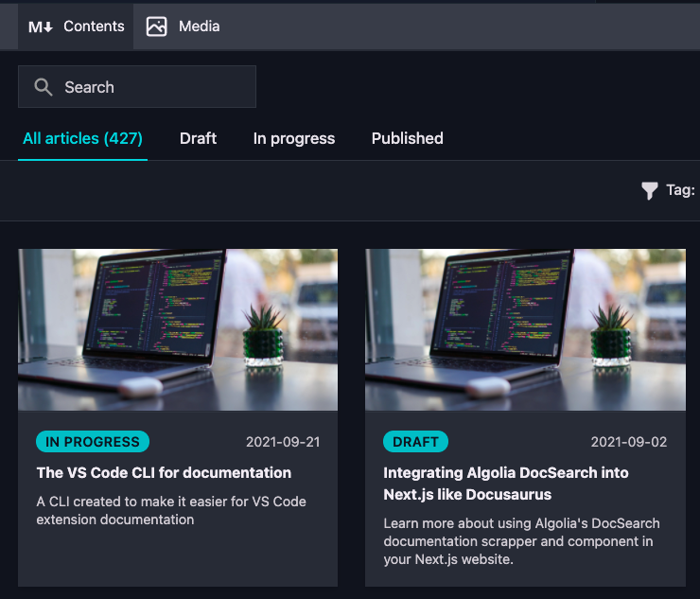
Task: Switch to the In progress tab
Action: [293, 138]
